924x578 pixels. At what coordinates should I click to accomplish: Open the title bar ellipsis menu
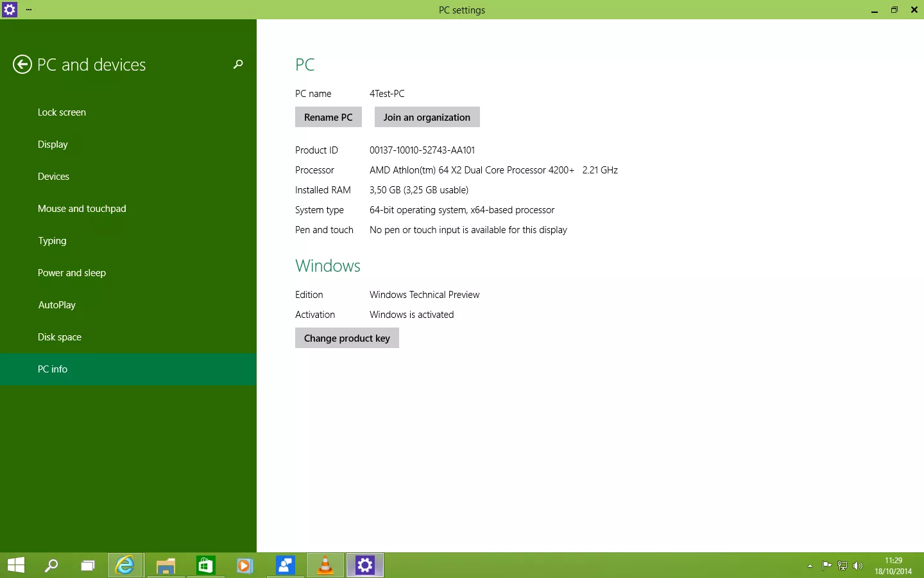pos(29,10)
